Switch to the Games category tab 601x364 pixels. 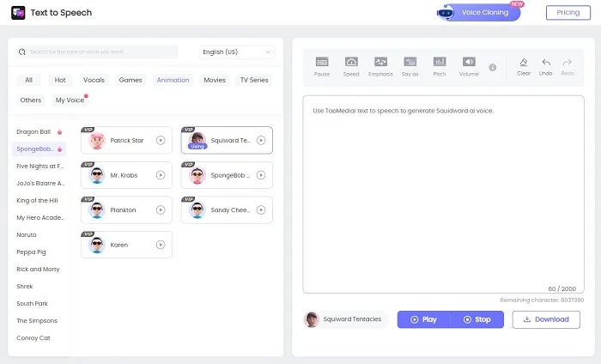pos(131,80)
